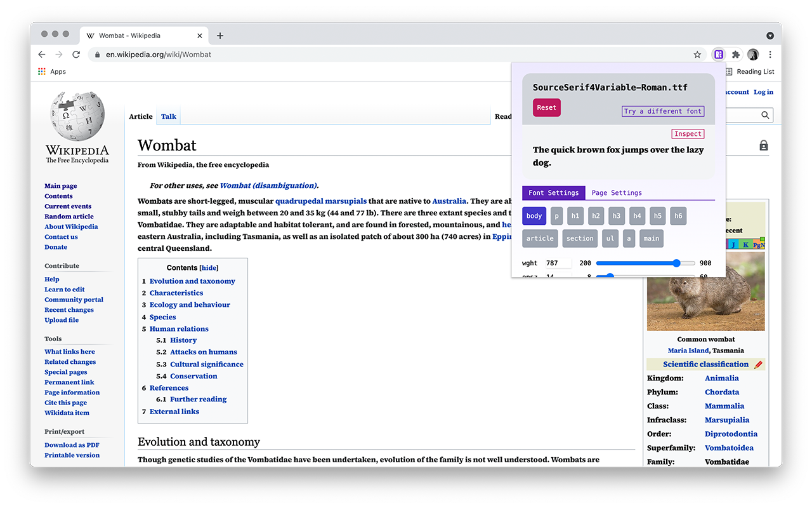Open the Talk tab on Wikipedia
Viewport: 812px width, 508px height.
point(168,116)
